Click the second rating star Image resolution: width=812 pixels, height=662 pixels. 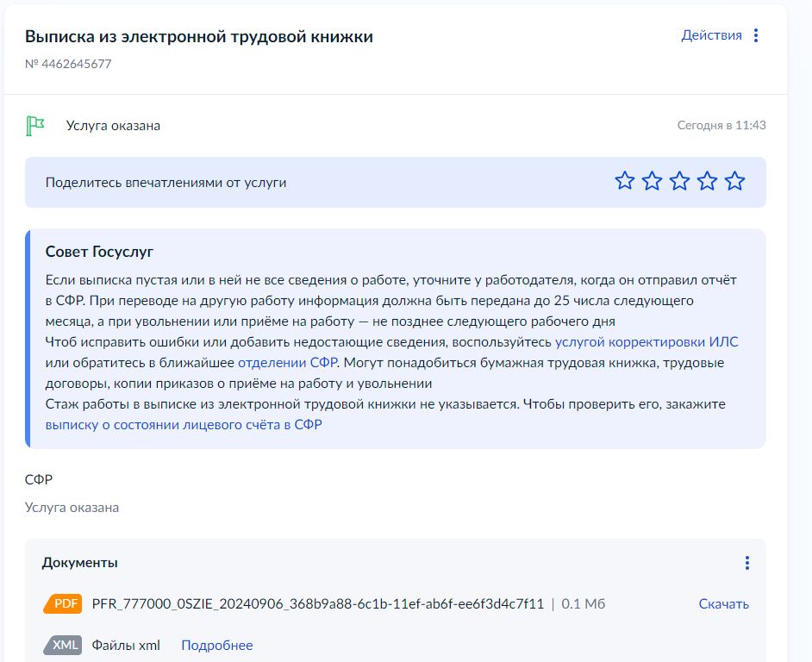pos(653,181)
